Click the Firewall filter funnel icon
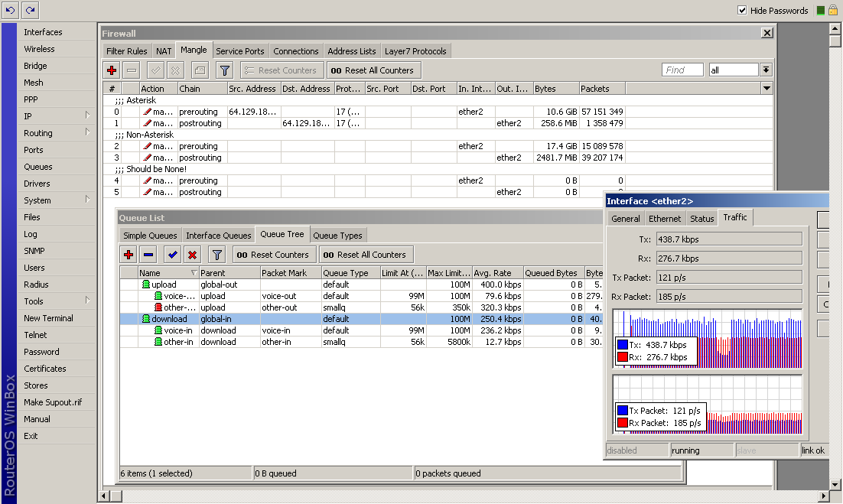This screenshot has height=504, width=843. [224, 70]
